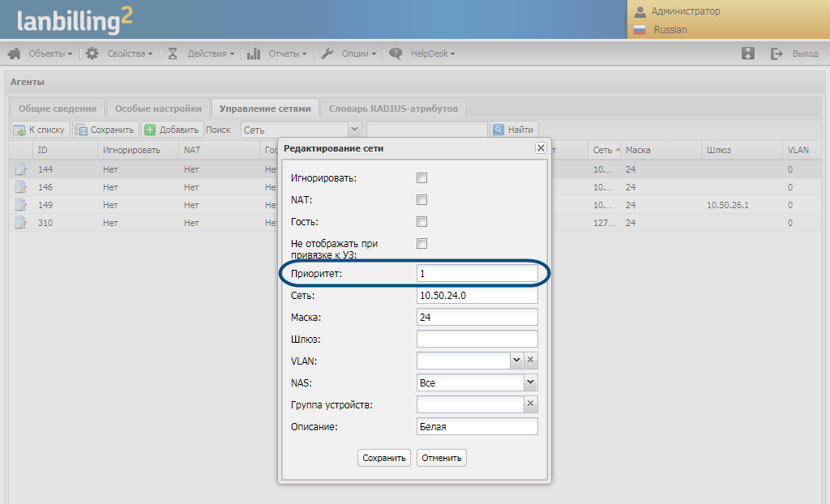Click Выход logout link
This screenshot has width=830, height=504.
(805, 53)
